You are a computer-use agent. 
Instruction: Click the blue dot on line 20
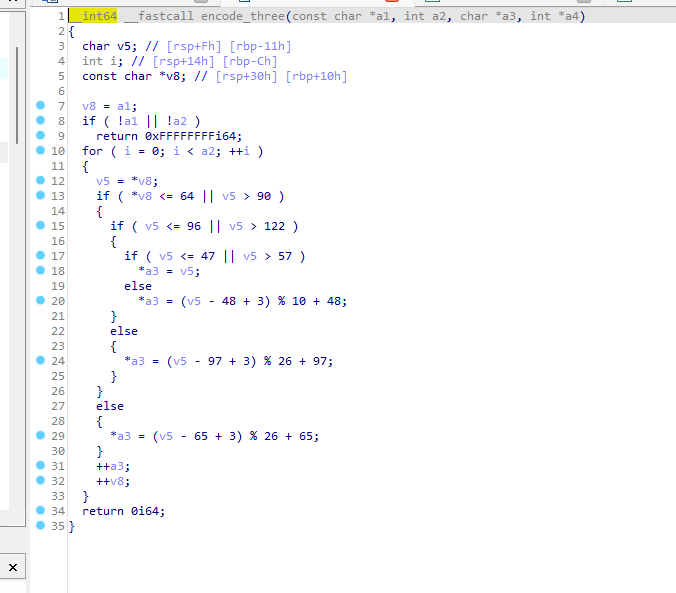pos(40,300)
